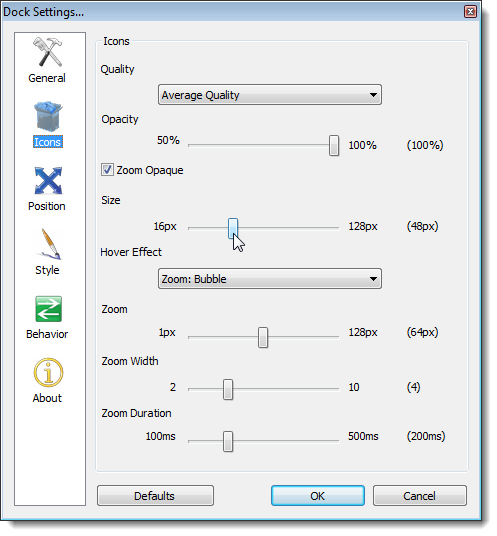The width and height of the screenshot is (497, 536).
Task: Toggle the Zoom Opaque checkbox
Action: 107,170
